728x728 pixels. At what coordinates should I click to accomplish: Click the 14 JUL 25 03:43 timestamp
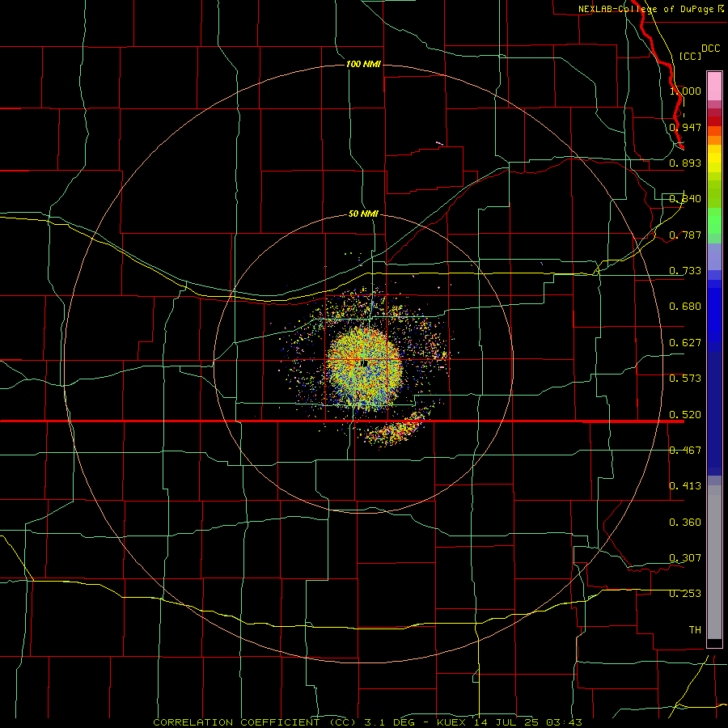[x=528, y=722]
